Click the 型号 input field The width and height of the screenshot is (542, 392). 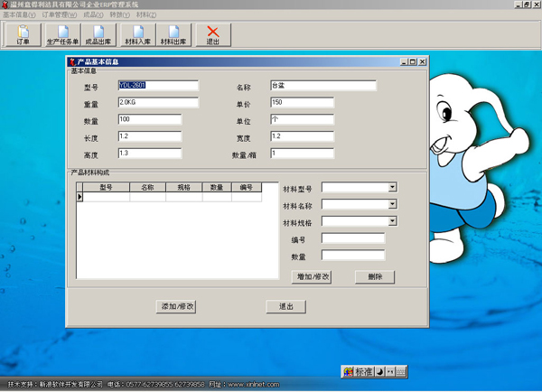157,86
